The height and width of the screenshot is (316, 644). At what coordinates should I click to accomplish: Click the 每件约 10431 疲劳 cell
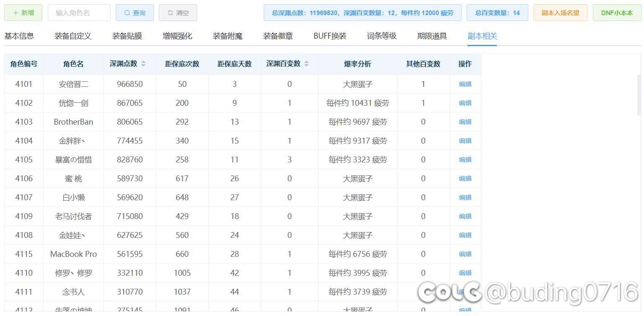[358, 103]
